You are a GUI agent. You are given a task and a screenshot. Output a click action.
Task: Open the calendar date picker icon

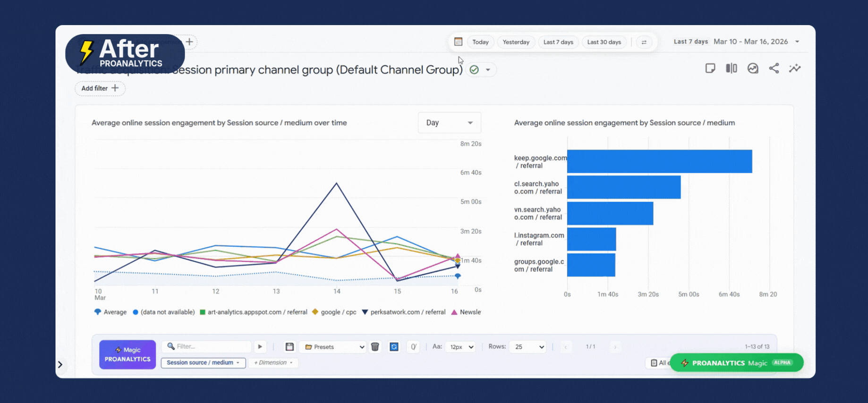(x=458, y=42)
